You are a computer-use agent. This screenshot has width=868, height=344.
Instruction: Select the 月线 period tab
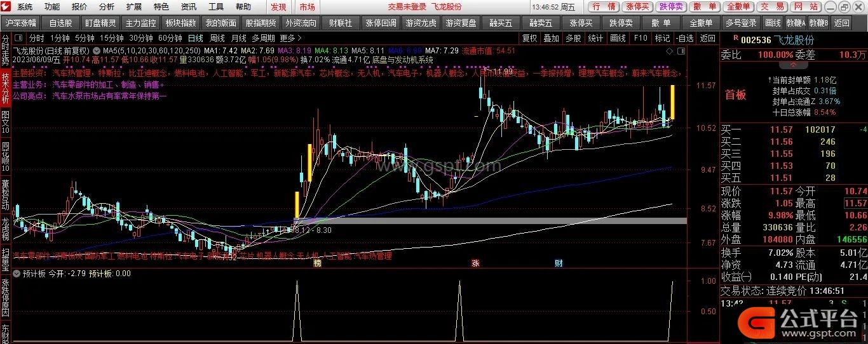(238, 38)
